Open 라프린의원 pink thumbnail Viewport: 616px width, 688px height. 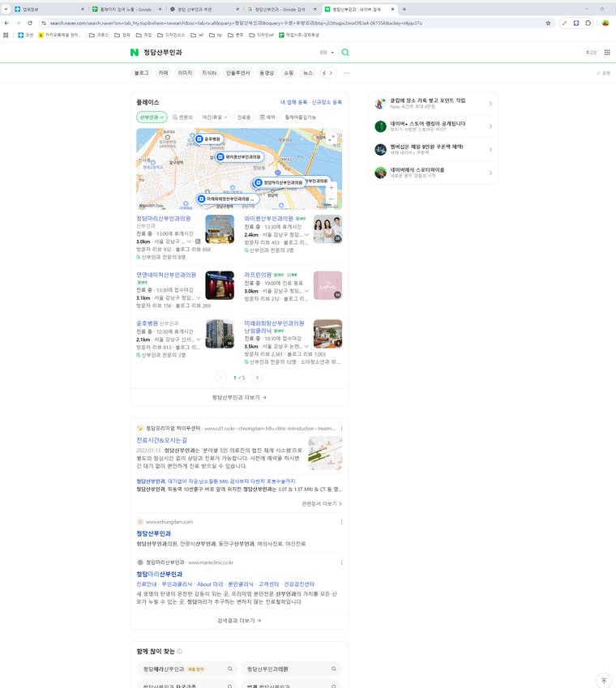[327, 285]
